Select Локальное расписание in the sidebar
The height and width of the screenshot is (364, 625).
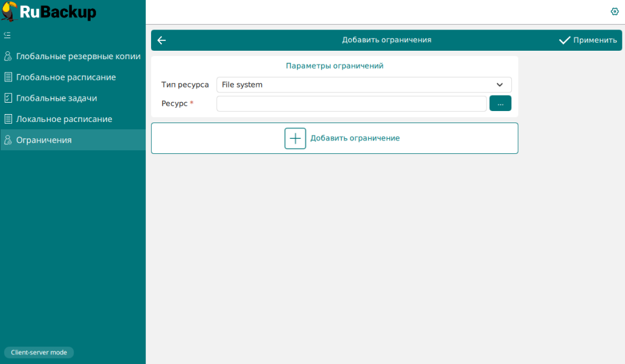64,120
